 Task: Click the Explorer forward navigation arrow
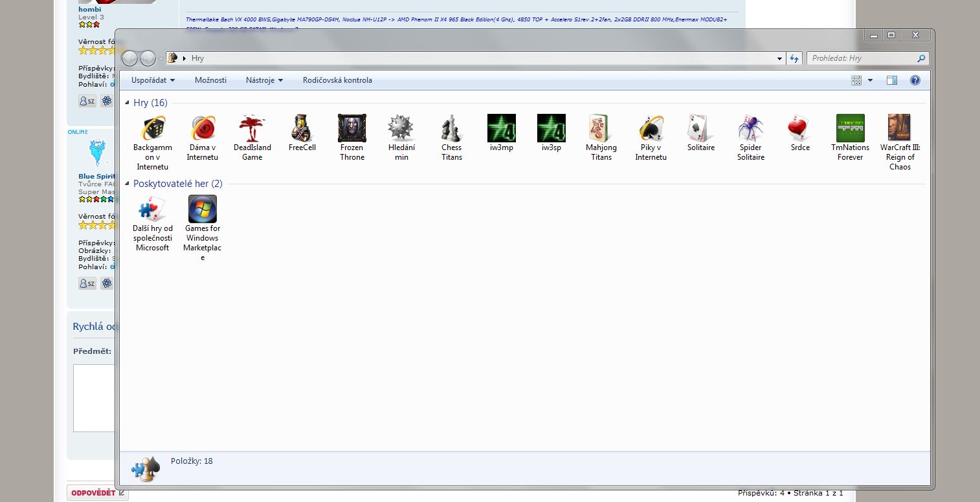click(x=148, y=58)
